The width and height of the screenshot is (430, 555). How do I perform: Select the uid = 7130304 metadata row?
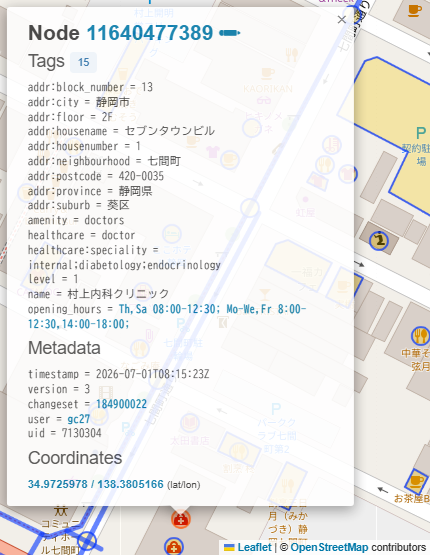coord(65,433)
